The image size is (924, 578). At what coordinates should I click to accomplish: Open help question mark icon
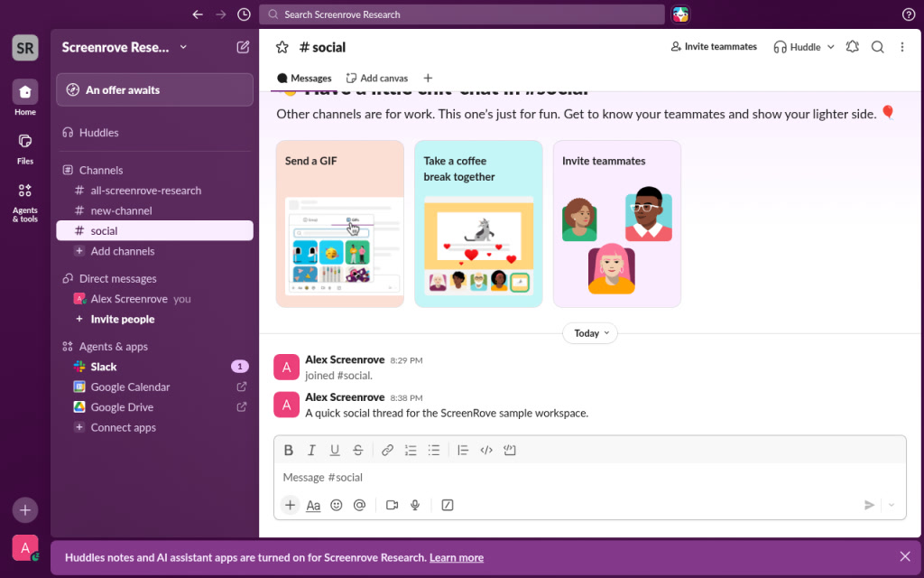point(909,14)
